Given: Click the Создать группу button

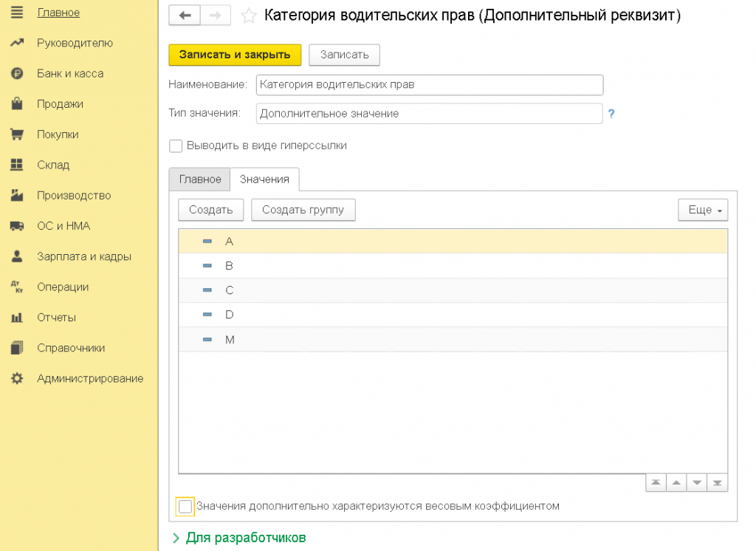Looking at the screenshot, I should (x=303, y=210).
